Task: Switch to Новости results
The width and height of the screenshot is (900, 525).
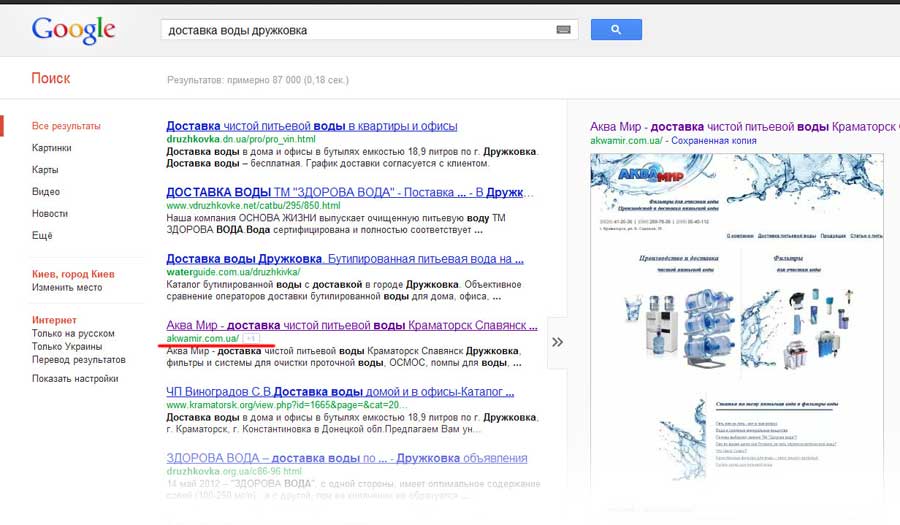Action: [x=50, y=213]
